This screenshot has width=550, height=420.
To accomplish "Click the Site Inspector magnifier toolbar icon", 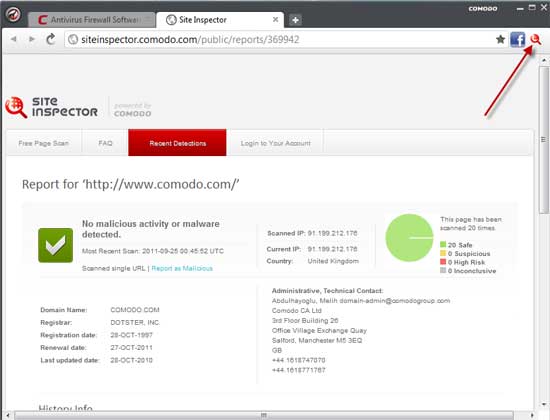I will [x=536, y=39].
